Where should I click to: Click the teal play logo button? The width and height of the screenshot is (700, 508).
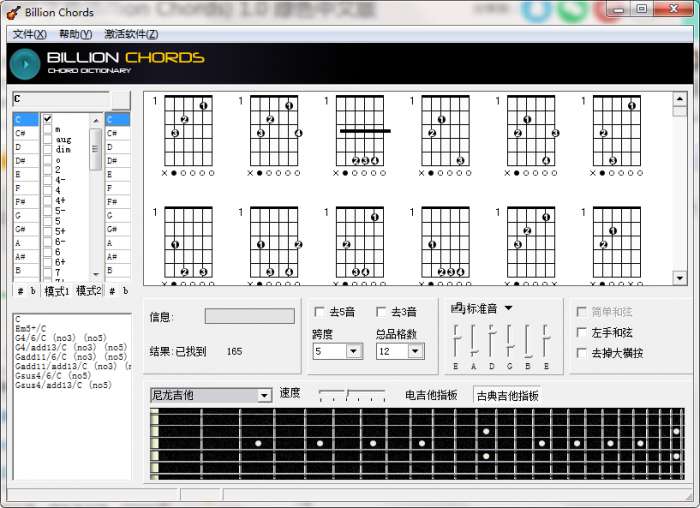(x=25, y=64)
